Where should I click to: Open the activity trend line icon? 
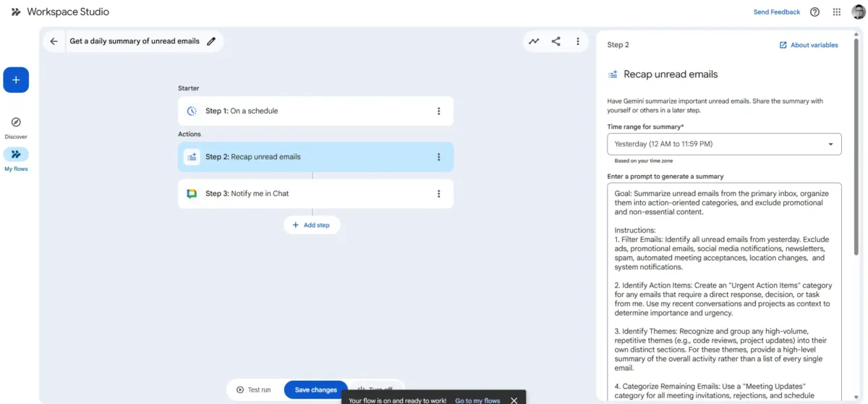coord(534,41)
